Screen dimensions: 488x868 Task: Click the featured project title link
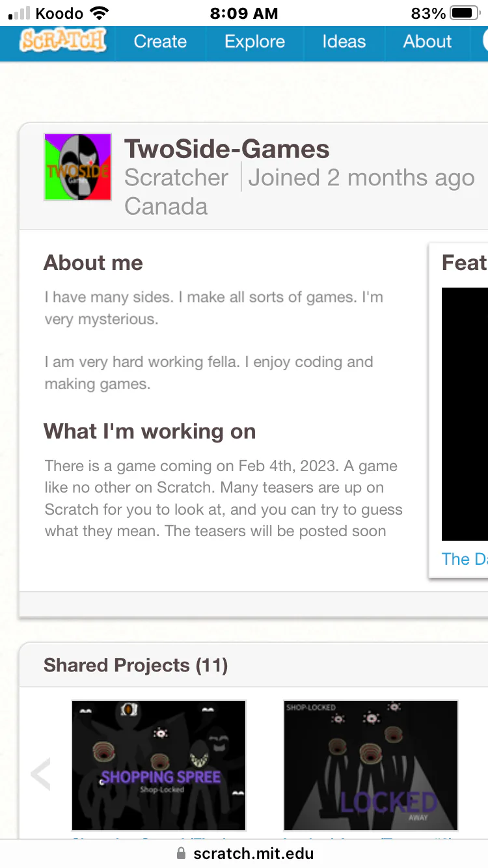(465, 559)
